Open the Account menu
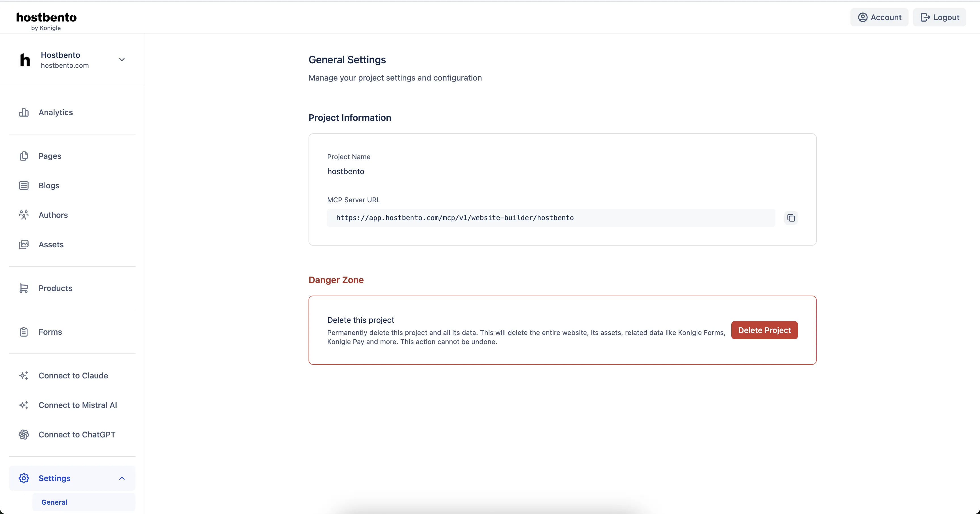The height and width of the screenshot is (514, 980). 879,17
